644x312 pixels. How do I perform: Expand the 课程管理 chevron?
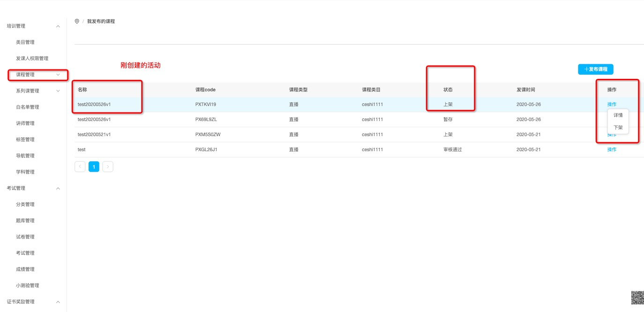click(x=58, y=75)
